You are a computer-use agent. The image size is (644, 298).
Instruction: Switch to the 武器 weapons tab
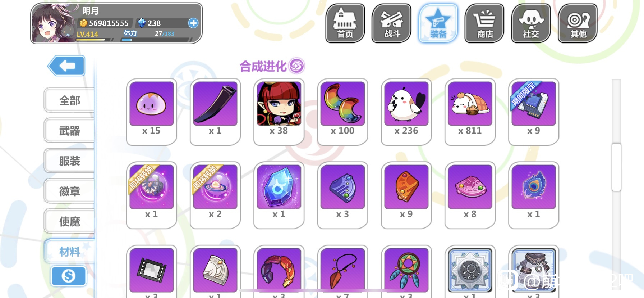(69, 131)
